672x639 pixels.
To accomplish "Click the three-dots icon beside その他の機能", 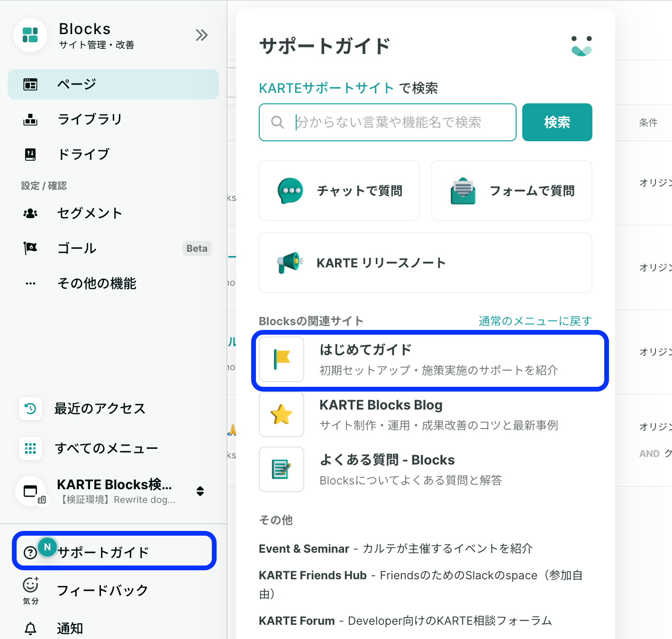I will [x=30, y=283].
